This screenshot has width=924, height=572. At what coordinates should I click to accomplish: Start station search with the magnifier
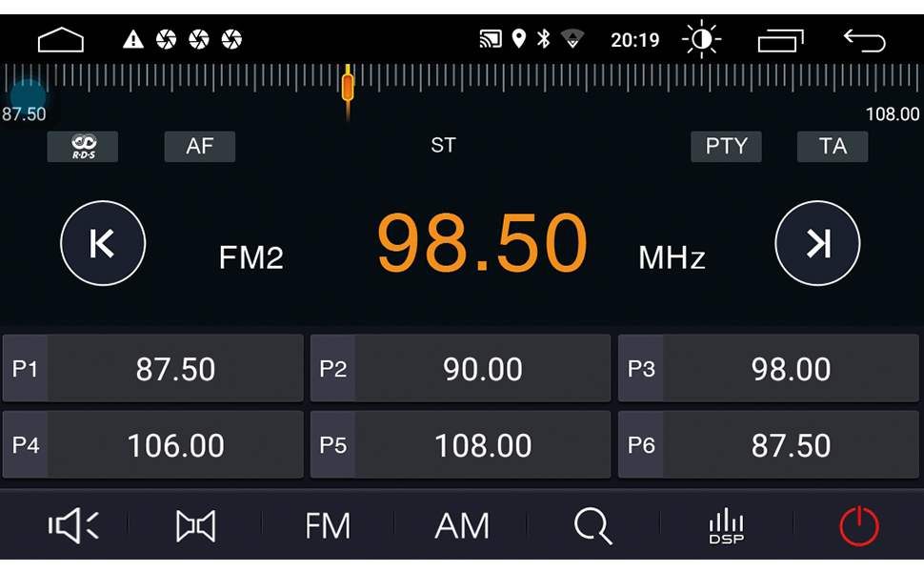click(x=593, y=526)
